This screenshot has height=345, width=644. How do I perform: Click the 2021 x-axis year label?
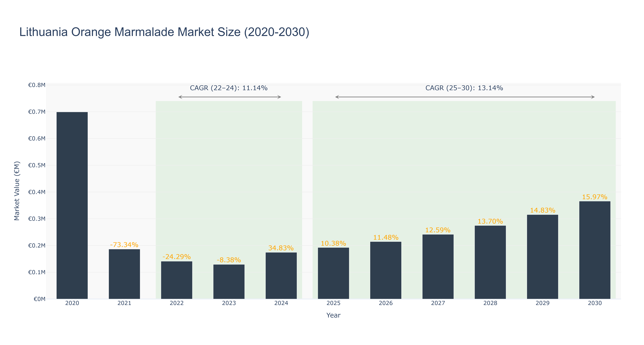124,303
